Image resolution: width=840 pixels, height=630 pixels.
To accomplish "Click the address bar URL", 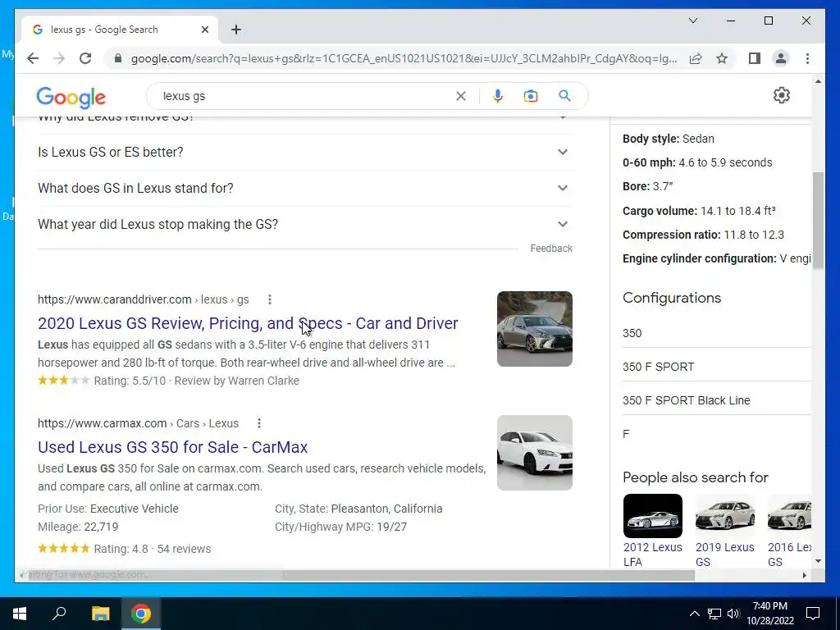I will click(x=404, y=58).
